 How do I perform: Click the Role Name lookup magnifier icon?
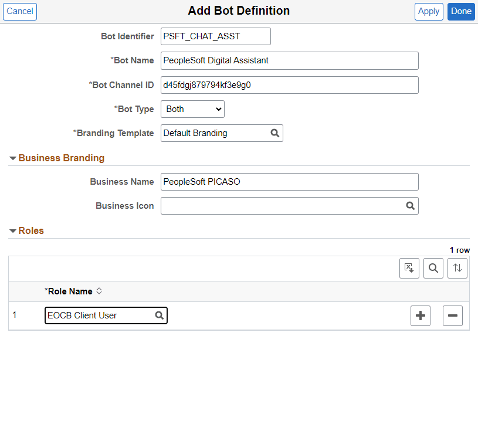coord(159,315)
